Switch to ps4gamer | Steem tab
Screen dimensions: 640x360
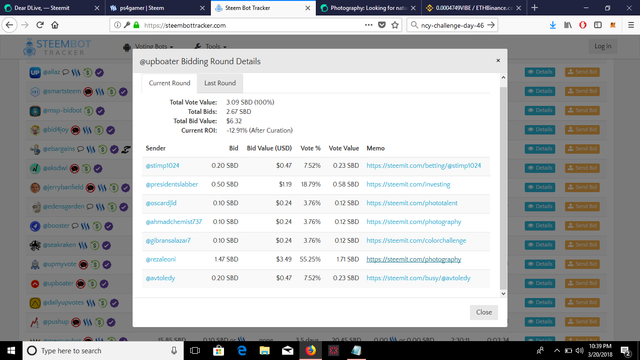[x=157, y=8]
